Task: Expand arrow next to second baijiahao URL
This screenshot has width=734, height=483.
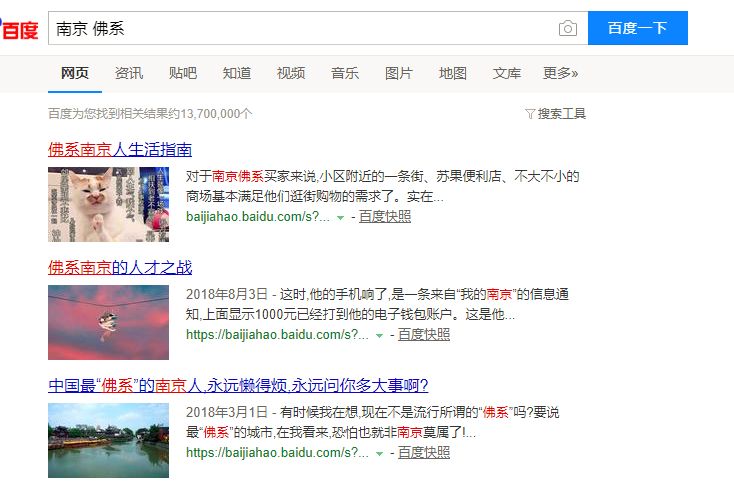Action: pyautogui.click(x=380, y=336)
